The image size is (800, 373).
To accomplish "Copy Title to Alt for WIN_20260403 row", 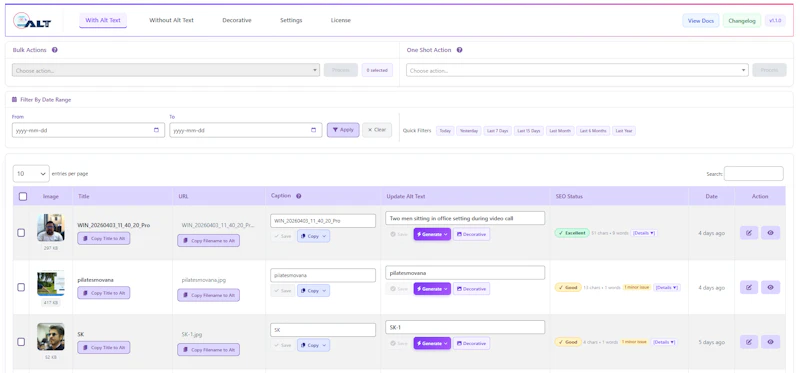I will click(104, 238).
